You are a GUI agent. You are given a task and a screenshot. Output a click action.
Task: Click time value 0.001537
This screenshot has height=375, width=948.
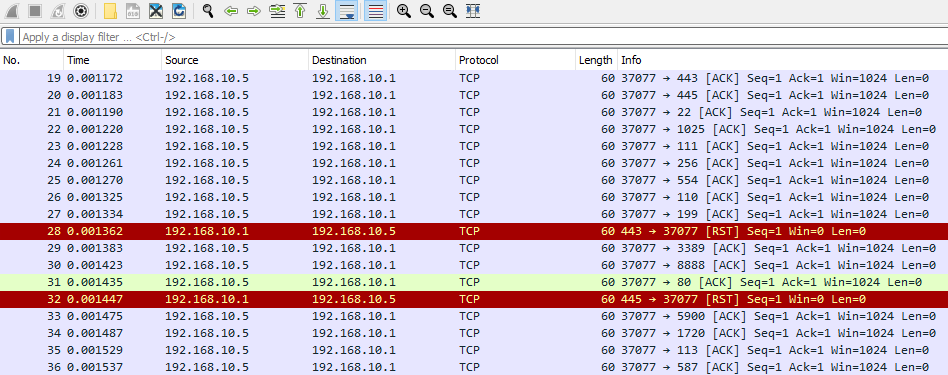[x=95, y=367]
